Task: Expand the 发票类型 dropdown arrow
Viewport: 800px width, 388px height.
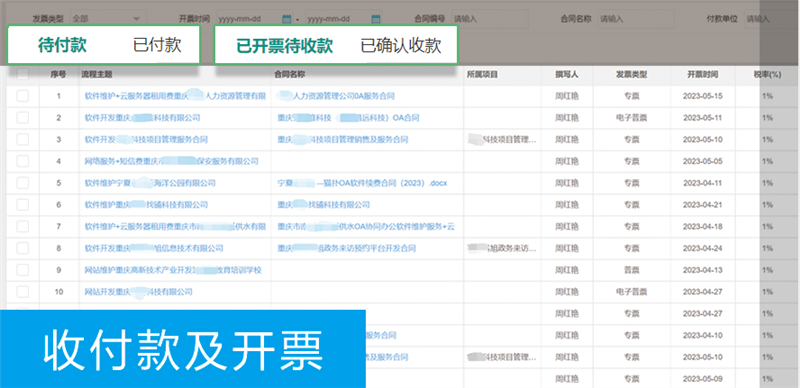Action: (136, 19)
